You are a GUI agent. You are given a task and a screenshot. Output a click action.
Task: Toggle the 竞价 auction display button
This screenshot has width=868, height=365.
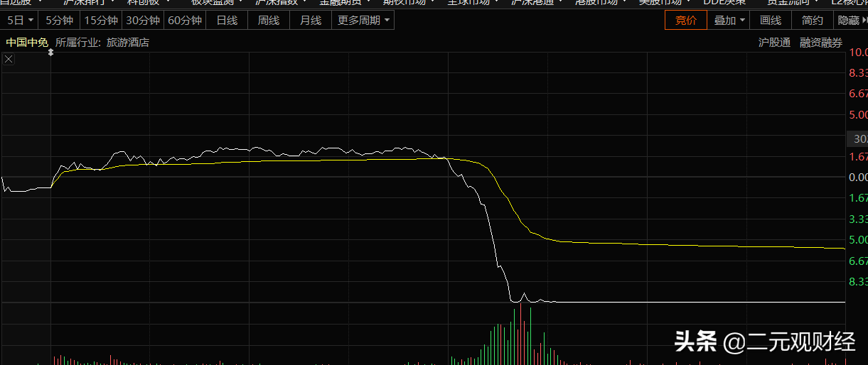click(x=686, y=21)
